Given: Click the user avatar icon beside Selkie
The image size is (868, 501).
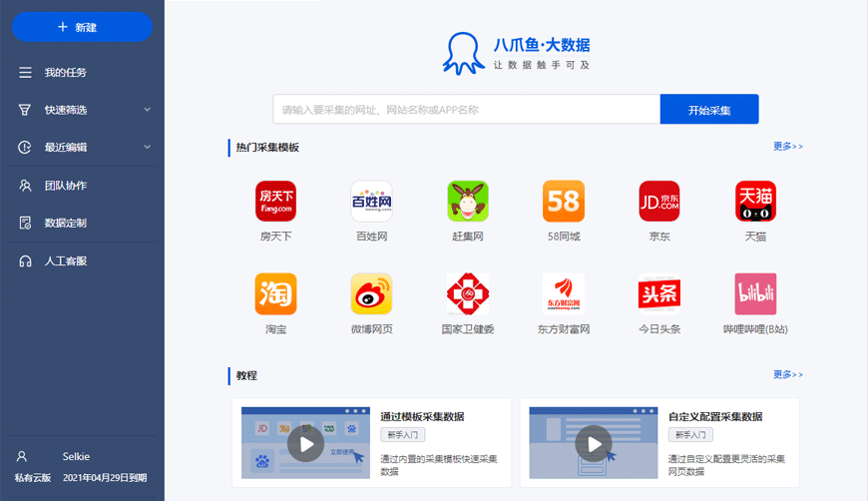Looking at the screenshot, I should (x=22, y=456).
